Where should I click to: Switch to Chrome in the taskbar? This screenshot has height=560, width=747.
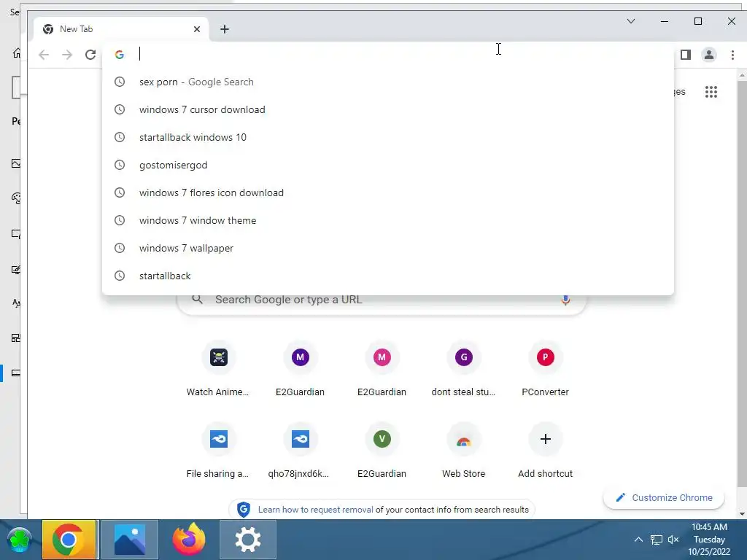[x=69, y=540]
